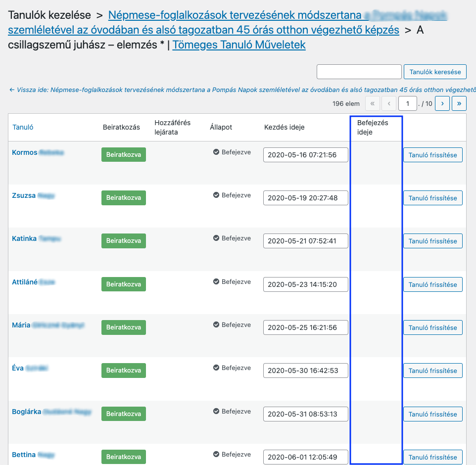Click the Befejezés ideje column header
476x465 pixels.
coord(373,127)
